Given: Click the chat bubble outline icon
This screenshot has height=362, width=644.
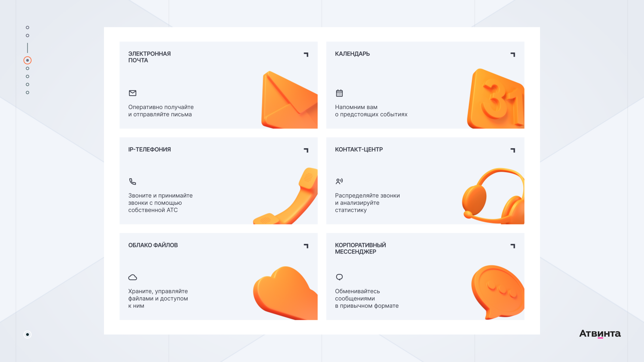Looking at the screenshot, I should tap(339, 277).
